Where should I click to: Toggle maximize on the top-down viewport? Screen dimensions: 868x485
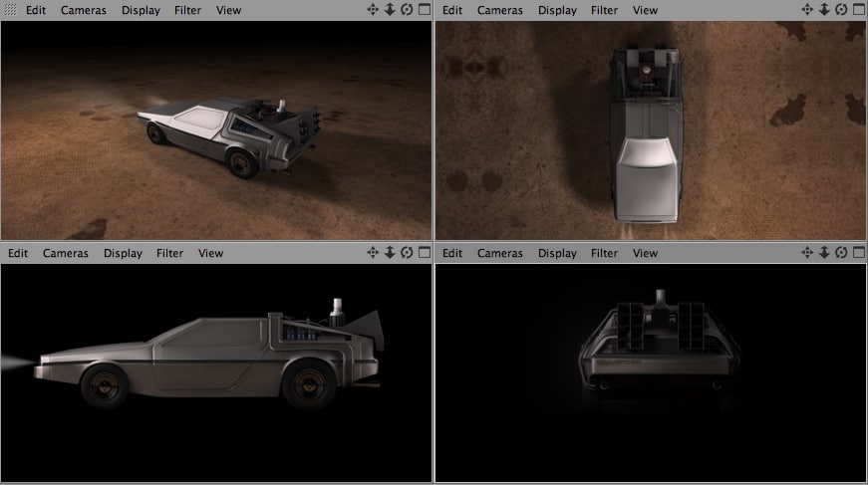coord(857,10)
